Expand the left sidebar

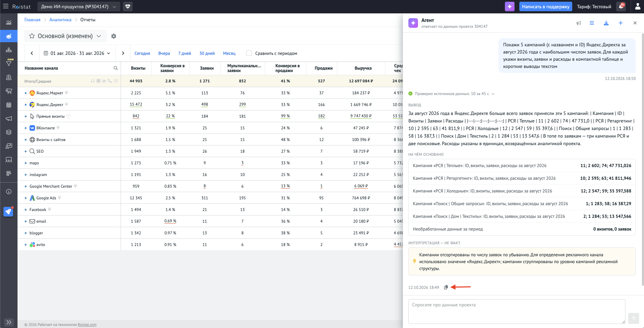click(x=9, y=322)
